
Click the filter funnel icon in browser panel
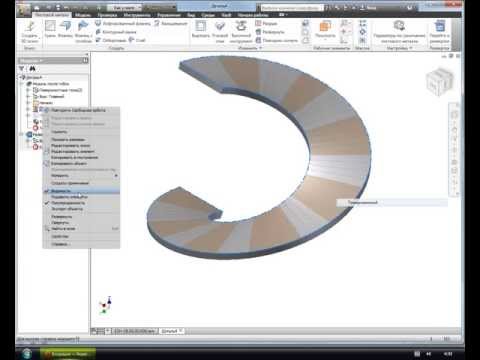pos(22,69)
